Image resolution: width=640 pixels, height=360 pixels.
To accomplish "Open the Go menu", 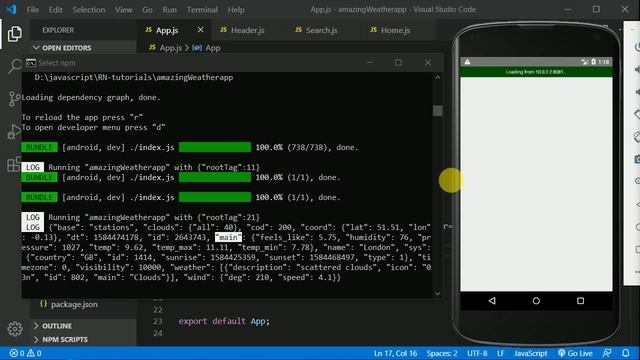I will pyautogui.click(x=147, y=9).
